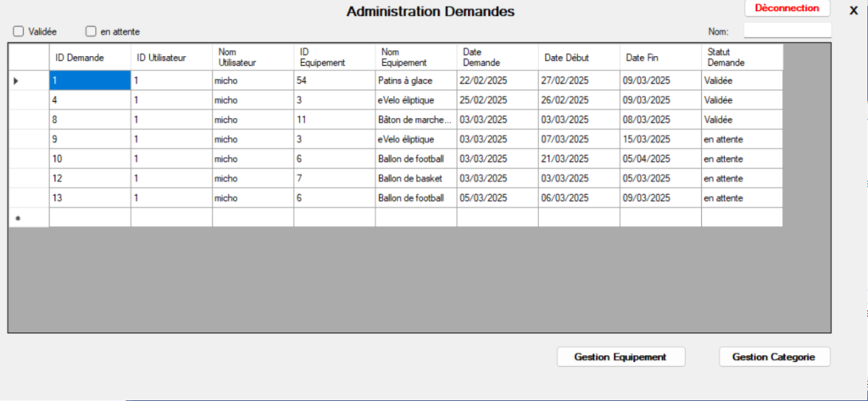Click ID Demande cell with value 13
The image size is (868, 401).
click(89, 198)
